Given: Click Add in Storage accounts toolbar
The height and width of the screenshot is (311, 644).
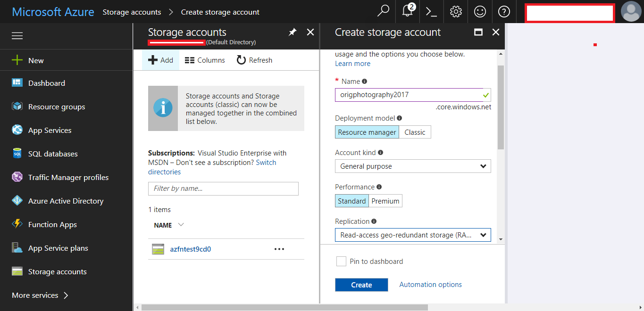Looking at the screenshot, I should tap(160, 60).
